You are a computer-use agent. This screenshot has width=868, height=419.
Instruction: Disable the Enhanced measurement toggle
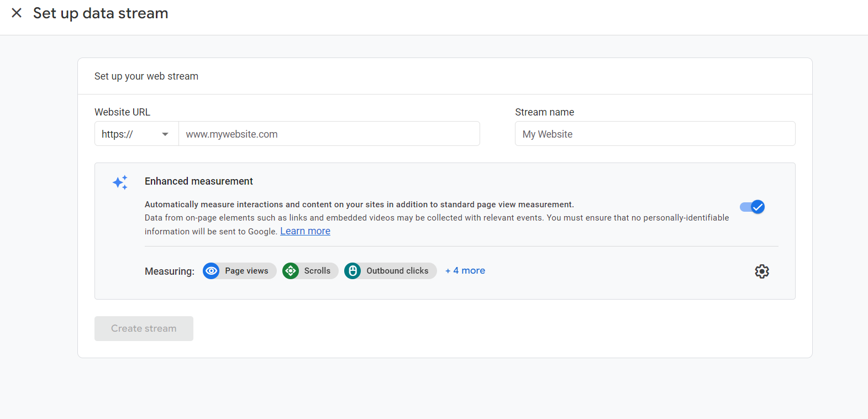click(x=752, y=207)
